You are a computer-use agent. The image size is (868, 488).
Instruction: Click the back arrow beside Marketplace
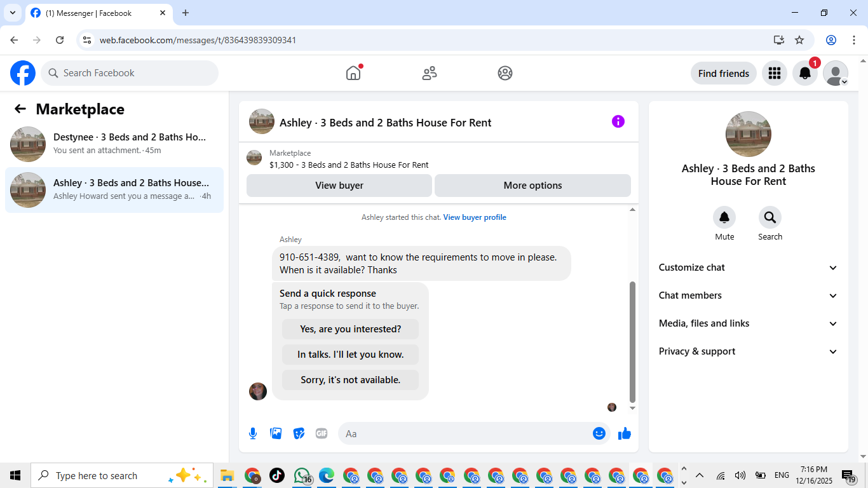(x=20, y=109)
